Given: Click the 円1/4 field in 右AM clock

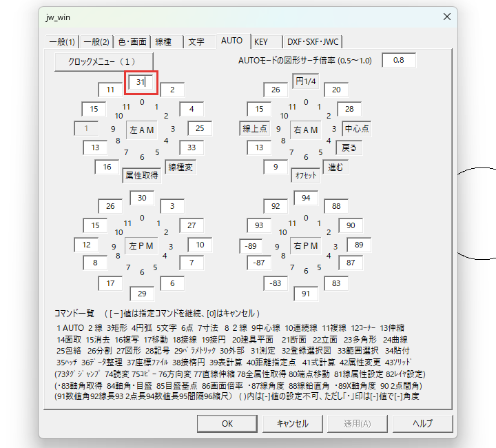Looking at the screenshot, I should (306, 81).
